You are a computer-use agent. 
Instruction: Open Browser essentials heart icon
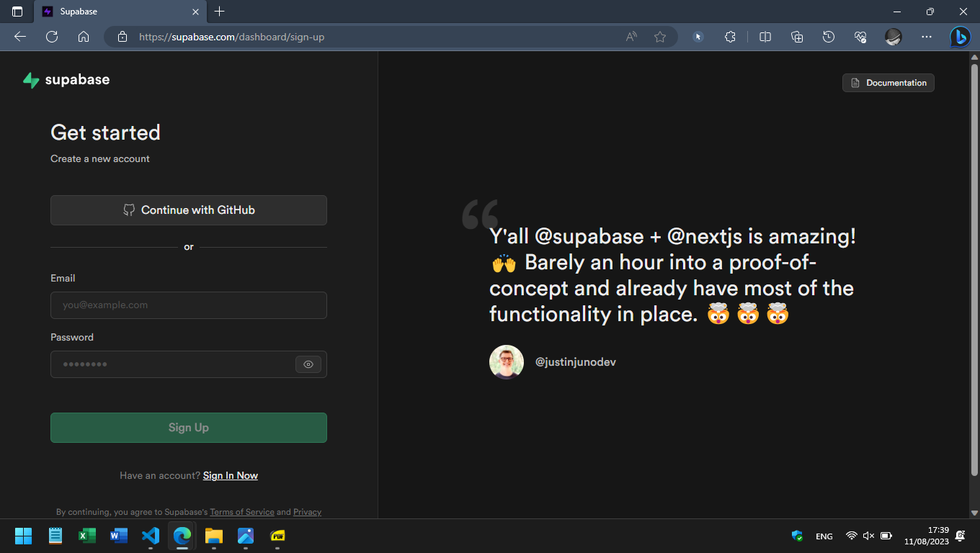click(860, 37)
